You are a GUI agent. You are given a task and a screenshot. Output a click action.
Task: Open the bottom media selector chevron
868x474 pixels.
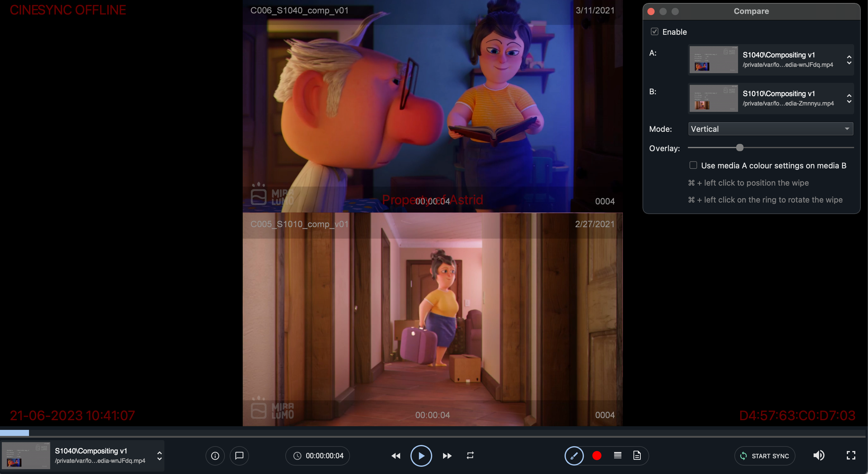pos(159,456)
